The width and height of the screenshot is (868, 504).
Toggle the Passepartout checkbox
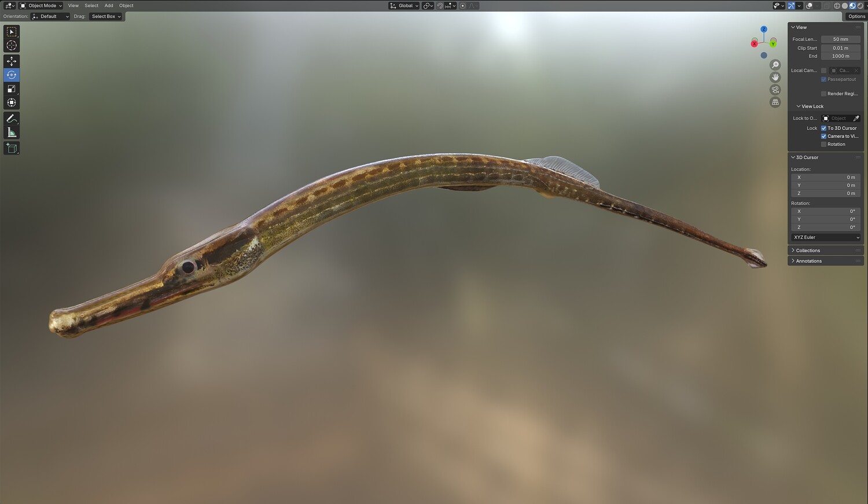823,79
